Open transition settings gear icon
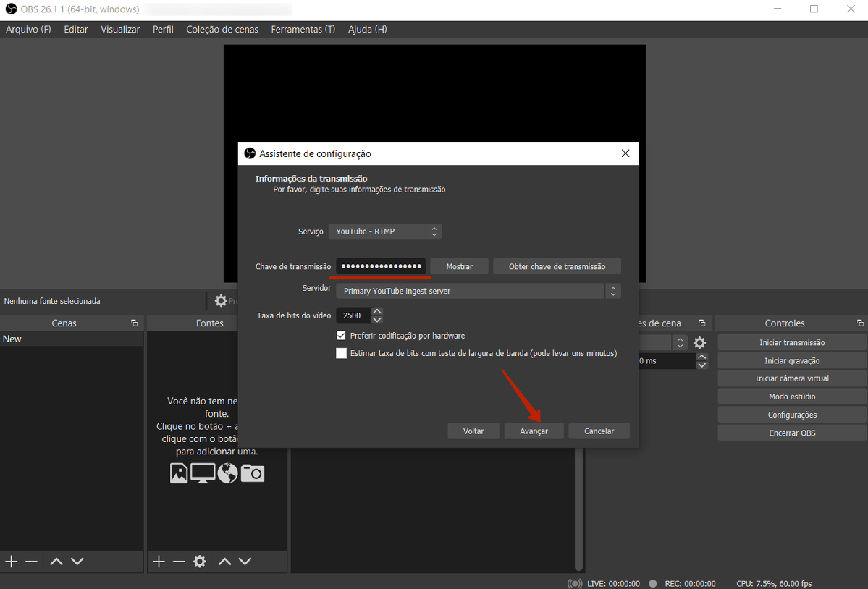 [699, 343]
